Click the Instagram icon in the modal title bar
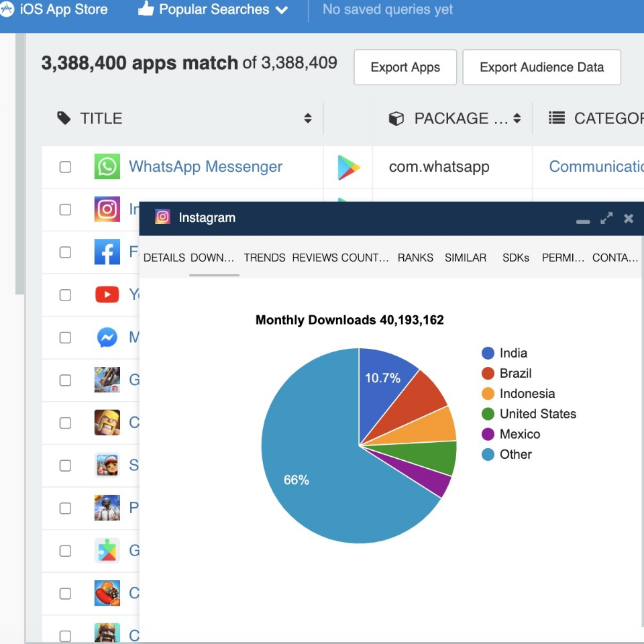 click(x=161, y=217)
